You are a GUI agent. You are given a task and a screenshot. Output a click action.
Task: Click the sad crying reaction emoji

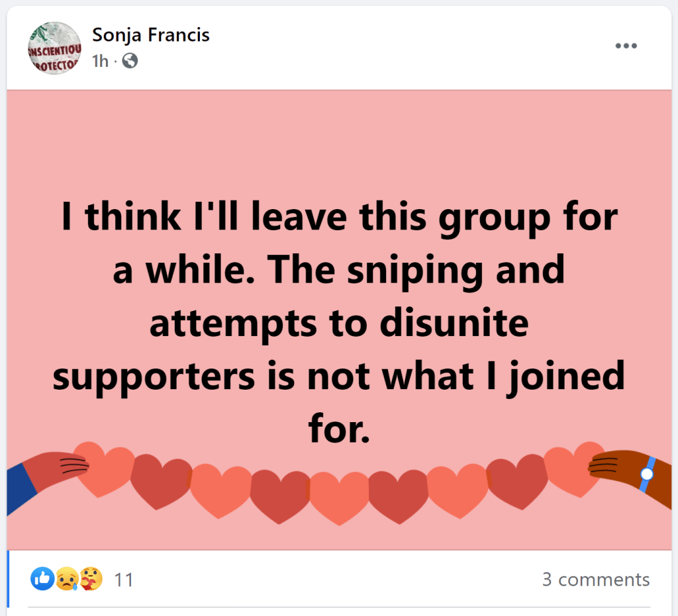coord(67,580)
